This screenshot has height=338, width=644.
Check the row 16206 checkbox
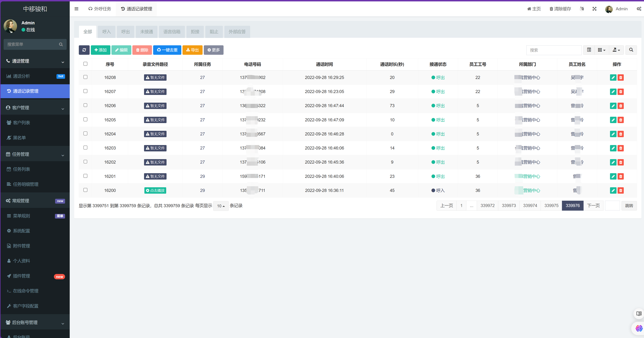tap(85, 105)
